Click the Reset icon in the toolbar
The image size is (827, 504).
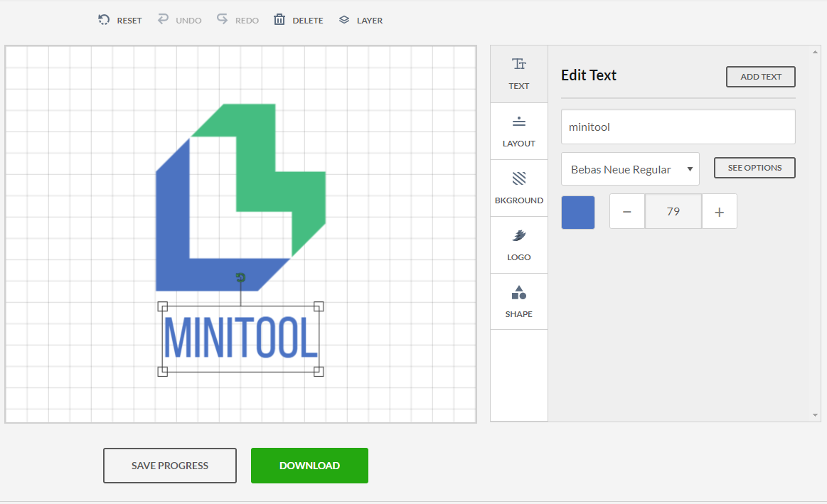[104, 20]
